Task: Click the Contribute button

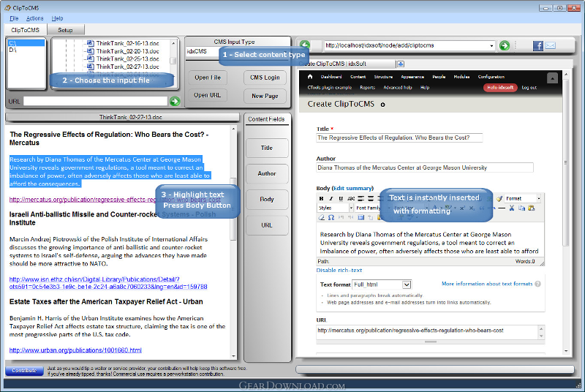Action: 24,371
